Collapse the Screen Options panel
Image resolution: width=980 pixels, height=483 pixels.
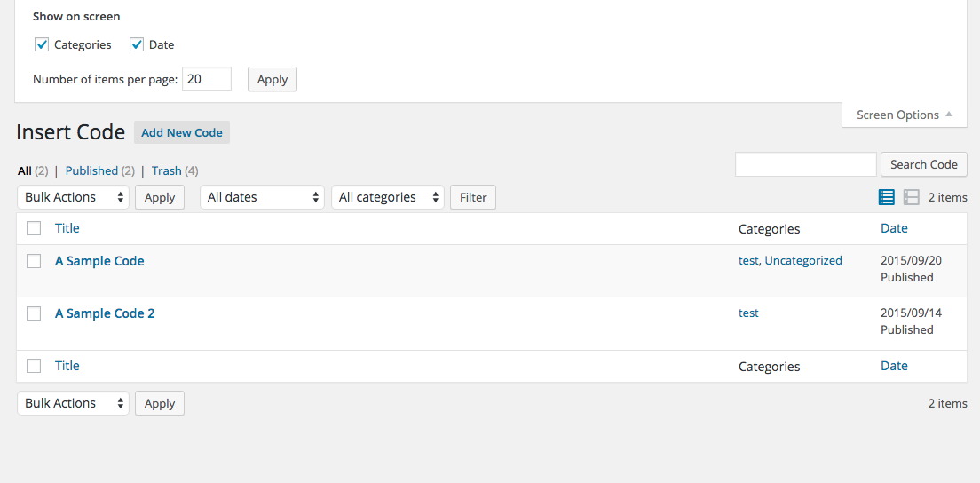click(904, 115)
